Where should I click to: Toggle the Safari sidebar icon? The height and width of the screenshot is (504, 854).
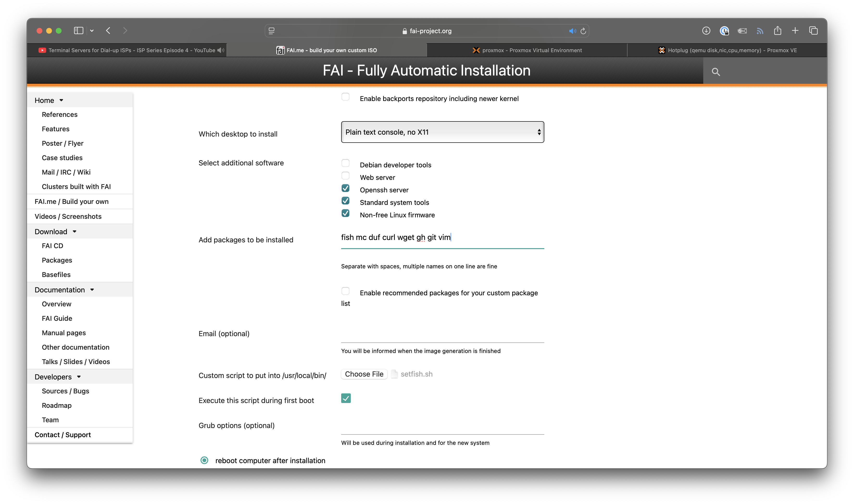coord(78,31)
